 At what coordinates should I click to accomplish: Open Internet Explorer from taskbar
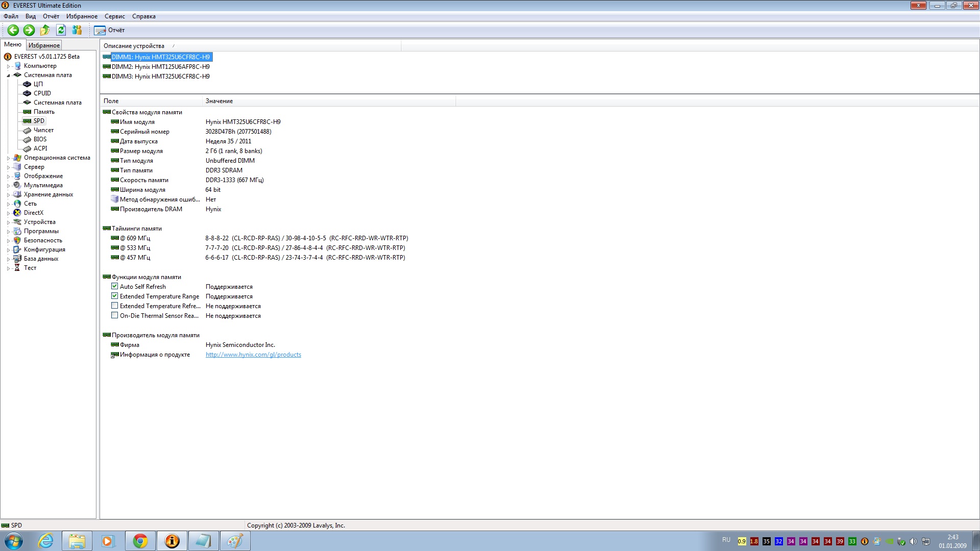(45, 541)
